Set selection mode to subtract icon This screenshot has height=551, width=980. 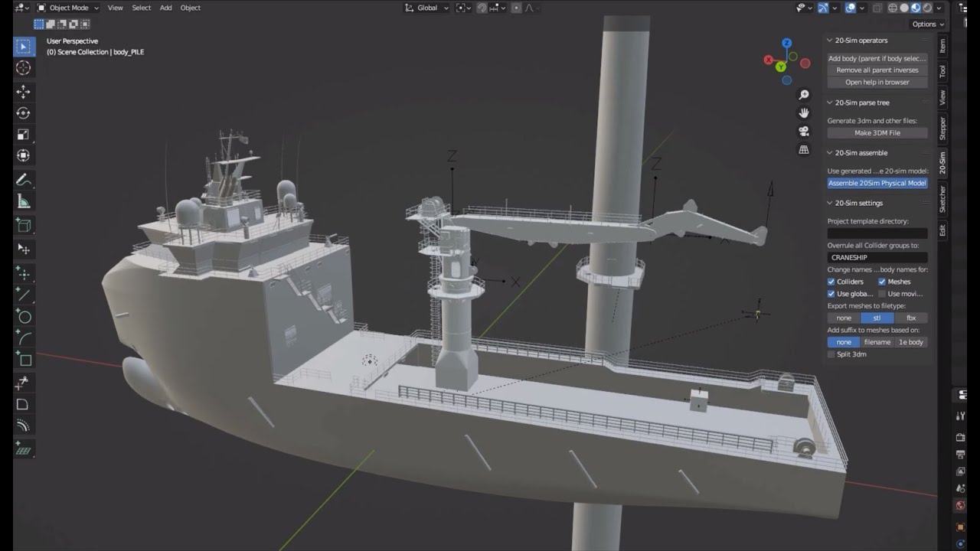coord(61,24)
